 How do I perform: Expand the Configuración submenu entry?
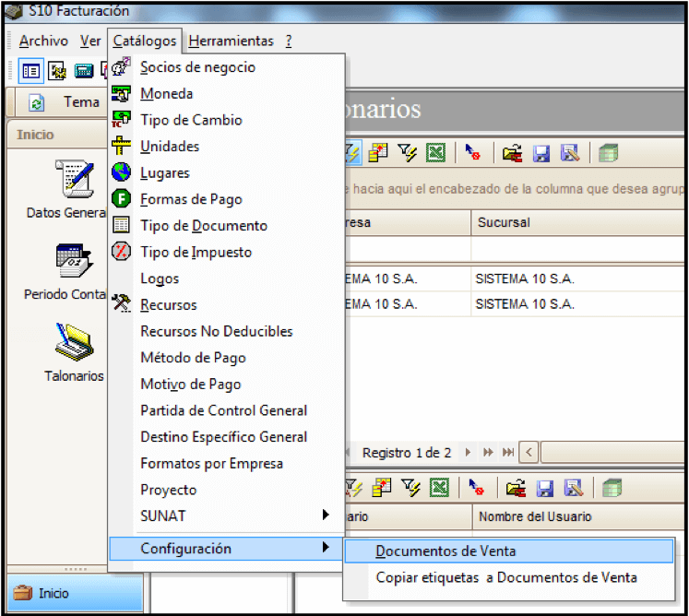[x=226, y=549]
